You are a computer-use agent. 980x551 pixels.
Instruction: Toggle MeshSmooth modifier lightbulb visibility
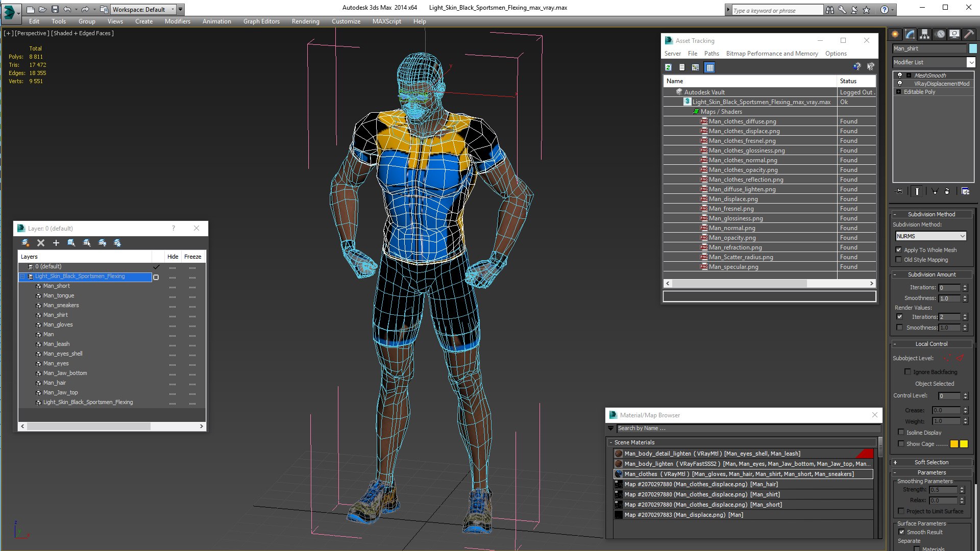click(900, 76)
